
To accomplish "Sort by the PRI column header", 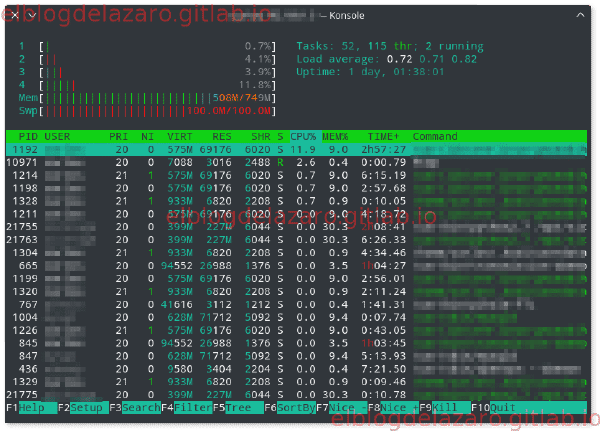I will (x=118, y=137).
